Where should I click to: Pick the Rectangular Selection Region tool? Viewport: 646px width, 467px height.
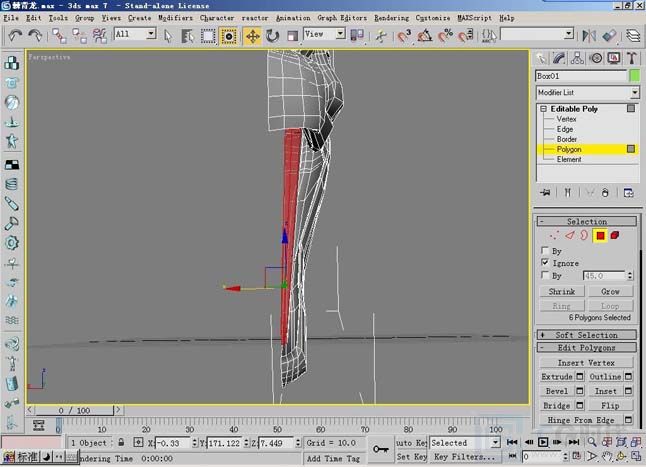208,36
